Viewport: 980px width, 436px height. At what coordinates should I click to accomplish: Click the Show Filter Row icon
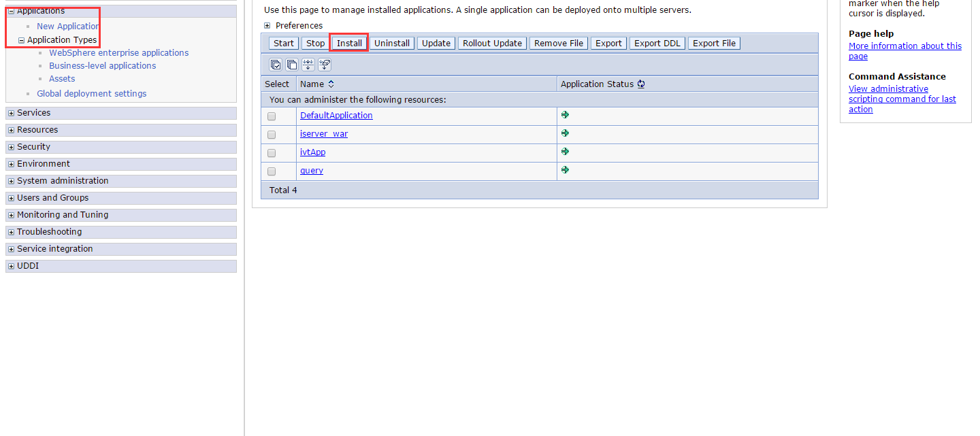[x=308, y=65]
